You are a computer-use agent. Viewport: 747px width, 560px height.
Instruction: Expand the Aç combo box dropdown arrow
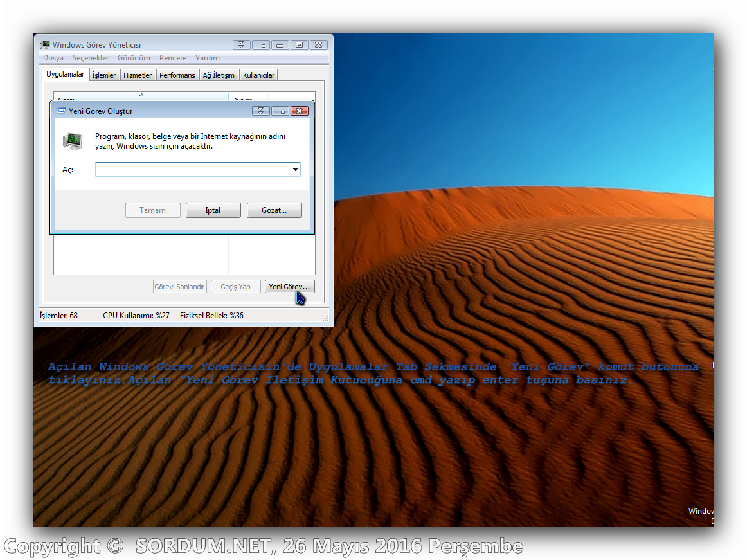(x=295, y=170)
